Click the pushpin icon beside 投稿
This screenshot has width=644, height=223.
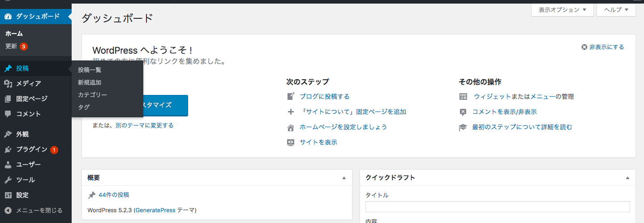point(8,69)
